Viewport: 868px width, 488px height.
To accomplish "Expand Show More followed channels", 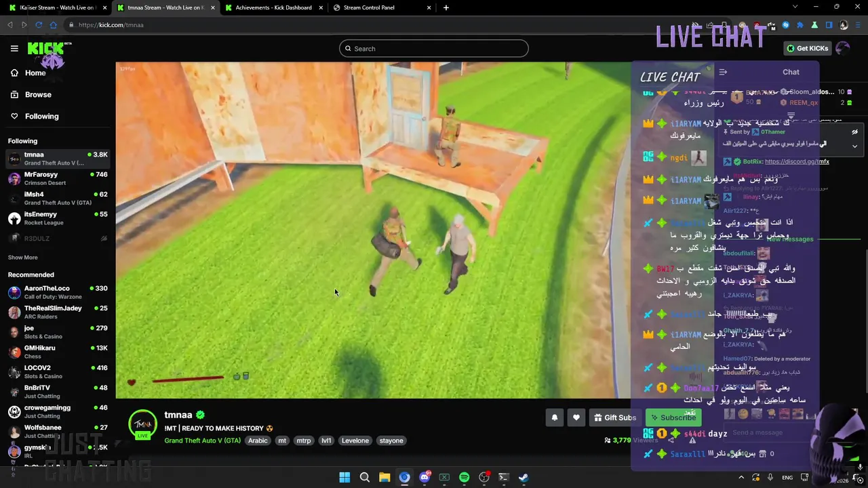I will 22,258.
